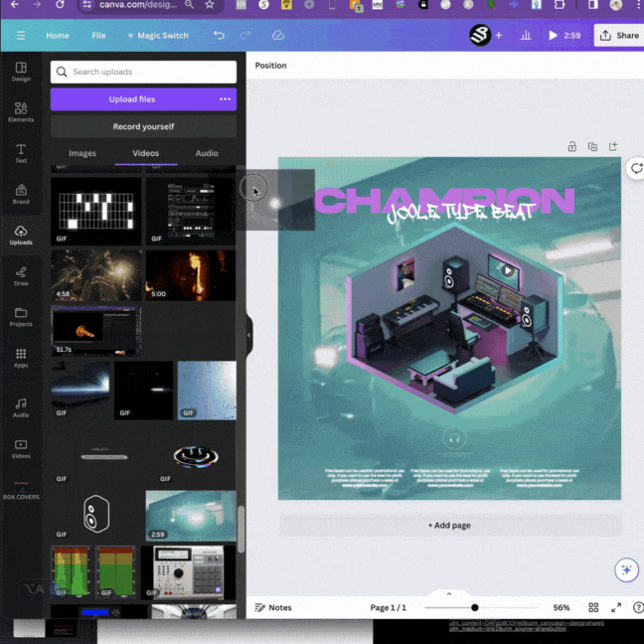
Task: Focus the Search uploads field
Action: tap(143, 72)
